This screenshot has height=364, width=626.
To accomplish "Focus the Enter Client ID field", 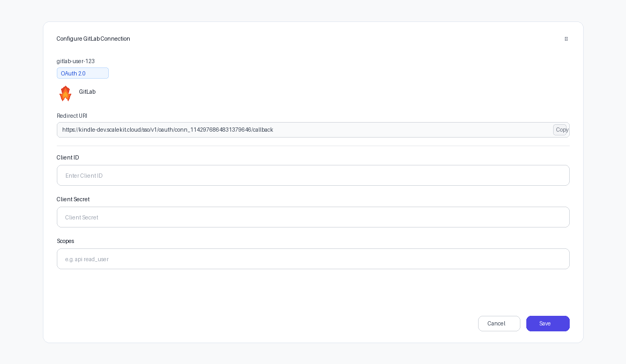I will point(313,175).
